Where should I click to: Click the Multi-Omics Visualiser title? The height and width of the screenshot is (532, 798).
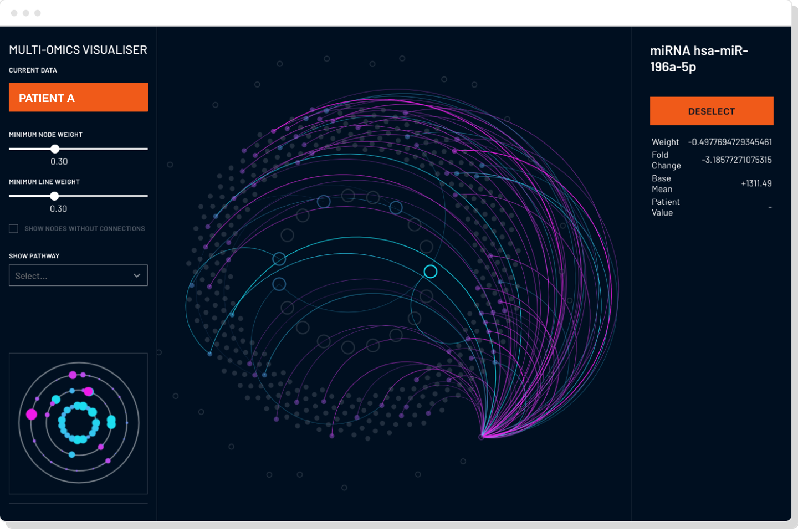click(78, 50)
